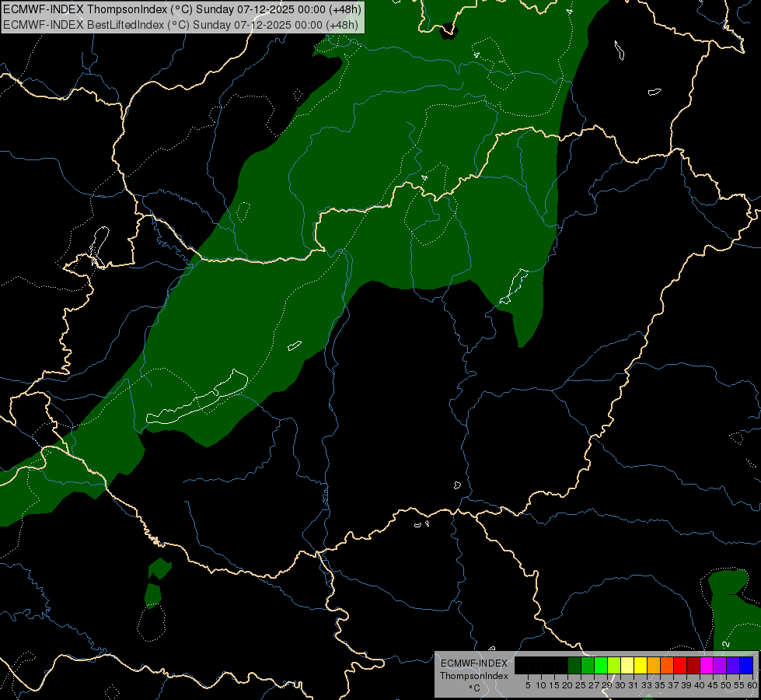Click the ThompsonIndex title line at top
Viewport: 761px width, 700px height.
pos(182,9)
